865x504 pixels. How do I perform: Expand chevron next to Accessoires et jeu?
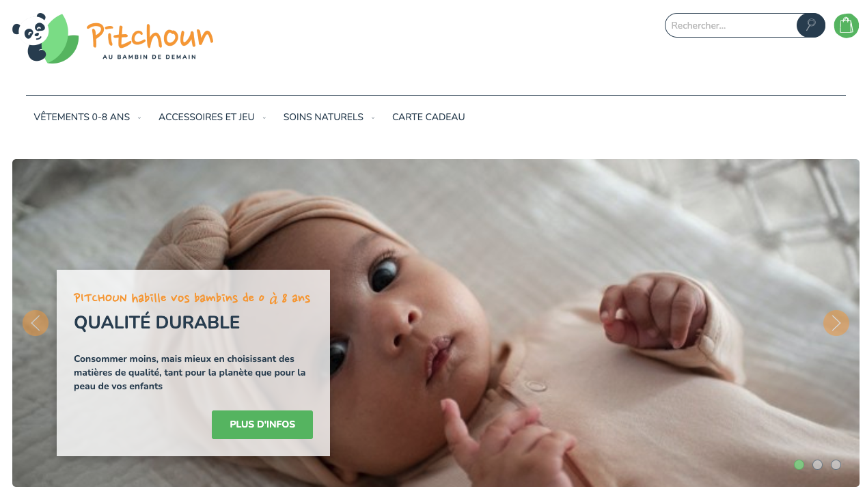pyautogui.click(x=264, y=118)
